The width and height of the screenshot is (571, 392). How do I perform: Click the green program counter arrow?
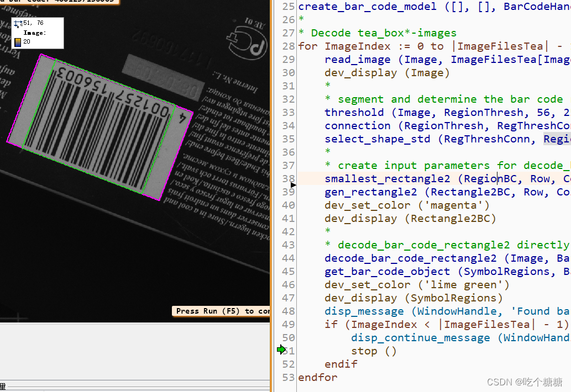[x=281, y=350]
